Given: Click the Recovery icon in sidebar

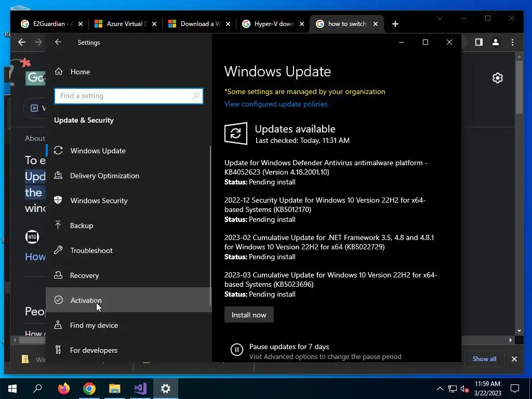Looking at the screenshot, I should pos(58,275).
